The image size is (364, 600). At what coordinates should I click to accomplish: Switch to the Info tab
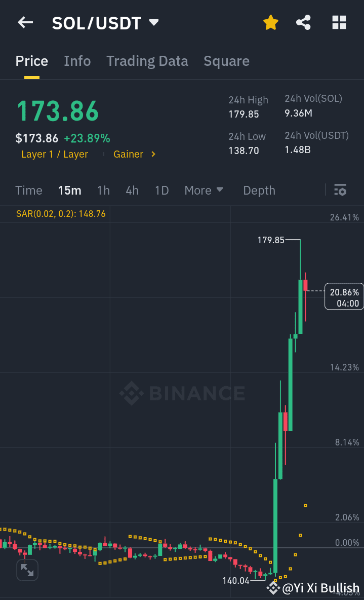click(x=77, y=61)
